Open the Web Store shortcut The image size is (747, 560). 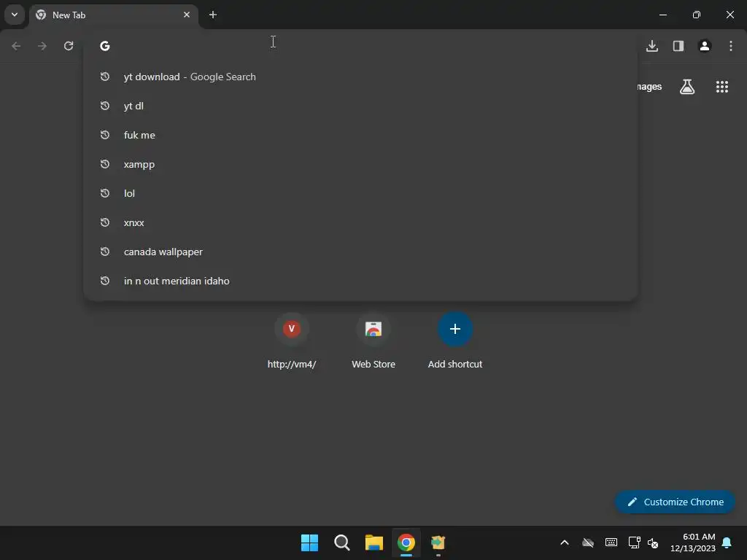(x=373, y=341)
